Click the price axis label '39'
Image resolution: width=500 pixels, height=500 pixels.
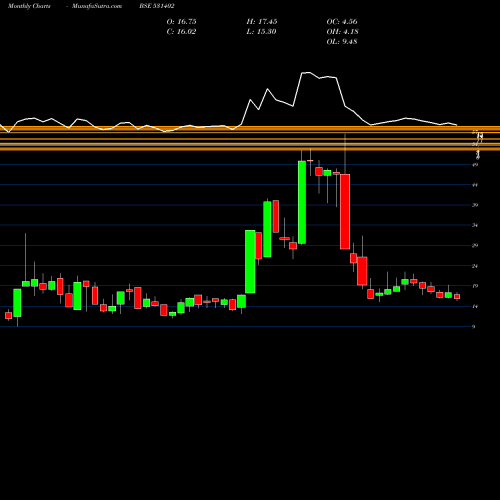coord(475,205)
